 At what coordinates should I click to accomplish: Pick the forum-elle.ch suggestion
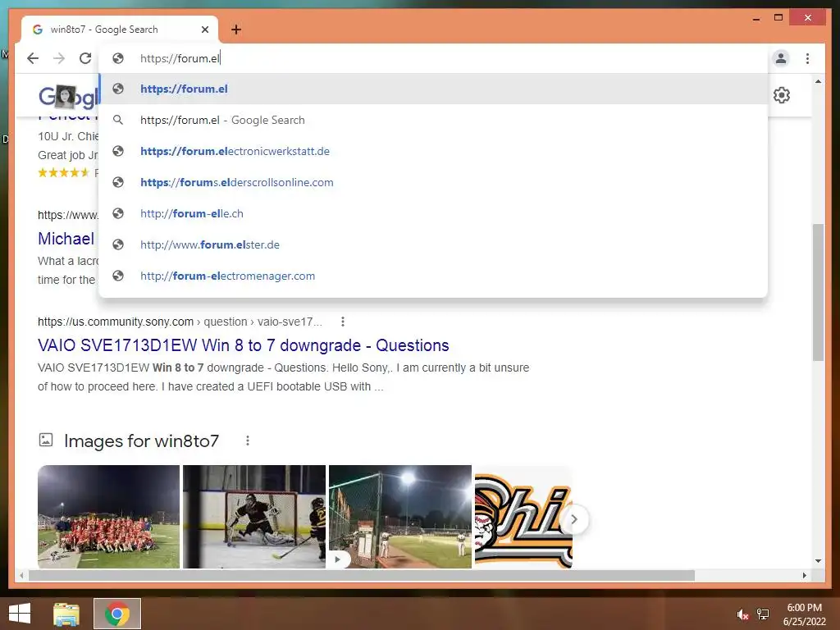[x=433, y=213]
